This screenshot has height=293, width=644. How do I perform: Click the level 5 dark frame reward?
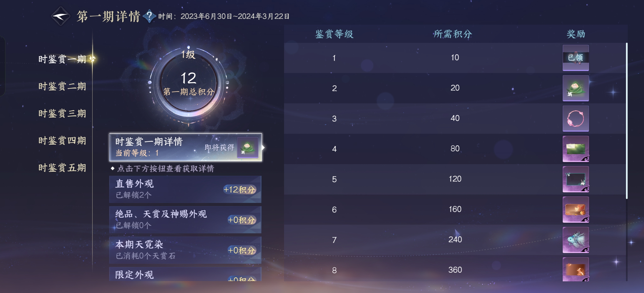575,179
